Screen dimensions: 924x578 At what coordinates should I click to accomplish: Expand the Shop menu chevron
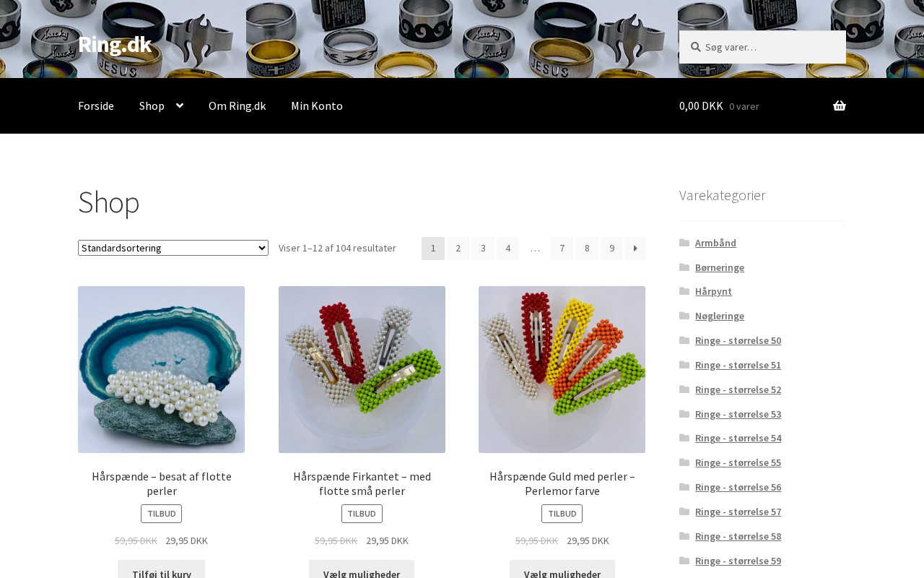pyautogui.click(x=179, y=106)
